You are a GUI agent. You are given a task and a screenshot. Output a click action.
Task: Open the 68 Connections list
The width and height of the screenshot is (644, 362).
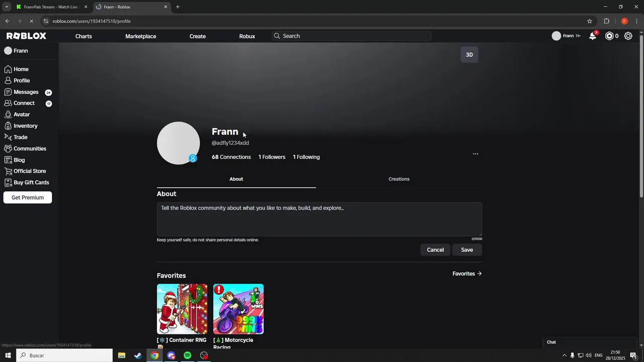[231, 157]
